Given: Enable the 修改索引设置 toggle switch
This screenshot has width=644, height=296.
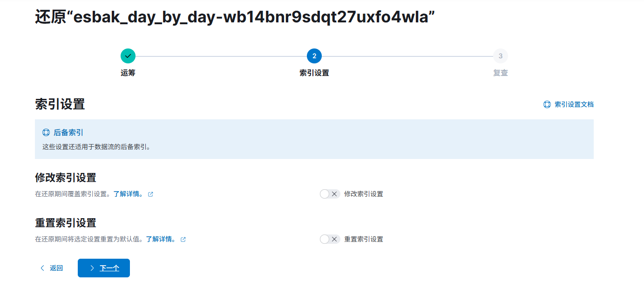Looking at the screenshot, I should [330, 194].
